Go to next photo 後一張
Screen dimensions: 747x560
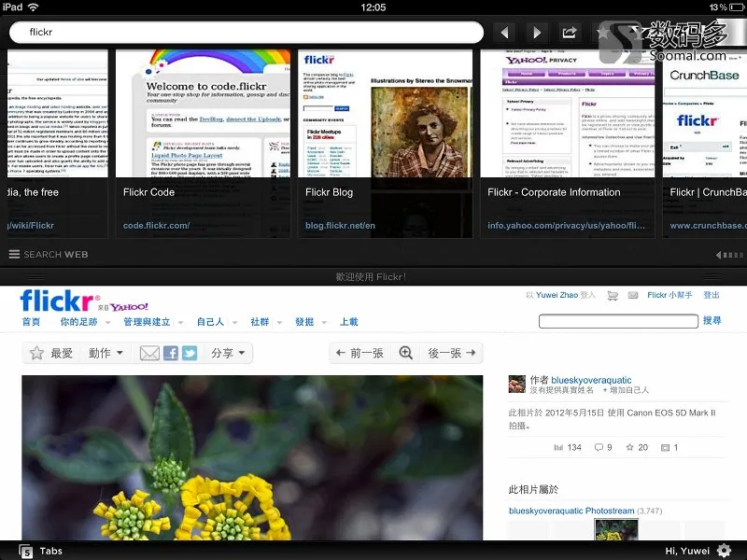coord(452,353)
